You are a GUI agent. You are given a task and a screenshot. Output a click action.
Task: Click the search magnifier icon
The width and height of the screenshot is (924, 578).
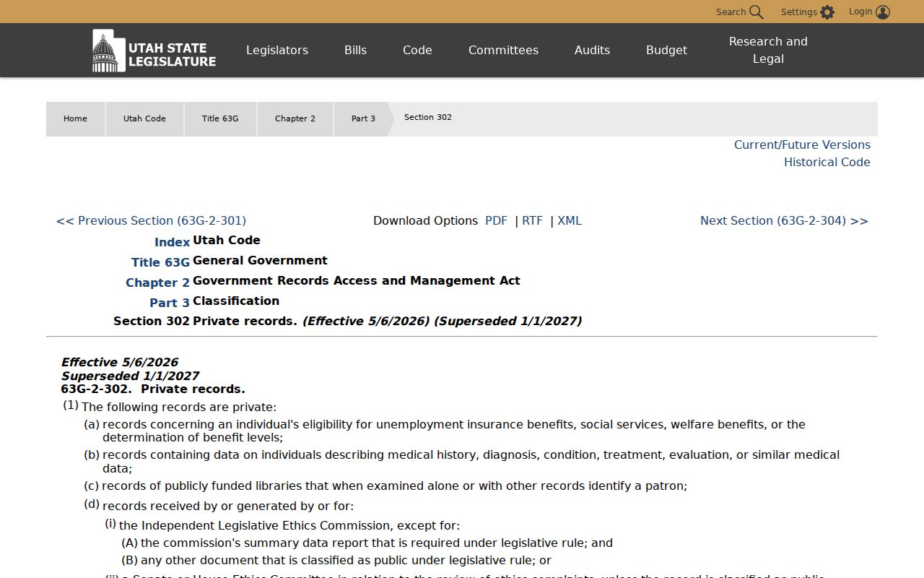(756, 12)
